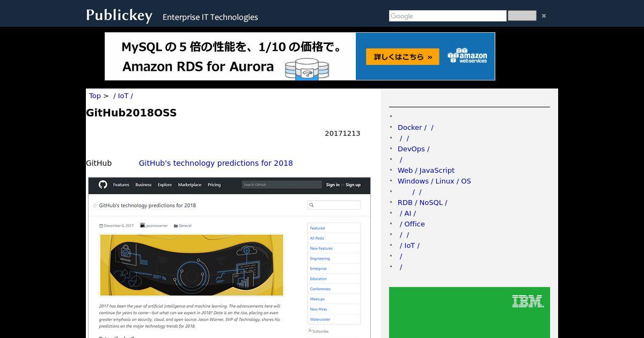The width and height of the screenshot is (644, 338).
Task: Click the yellow VR headset illustration
Action: 192,264
